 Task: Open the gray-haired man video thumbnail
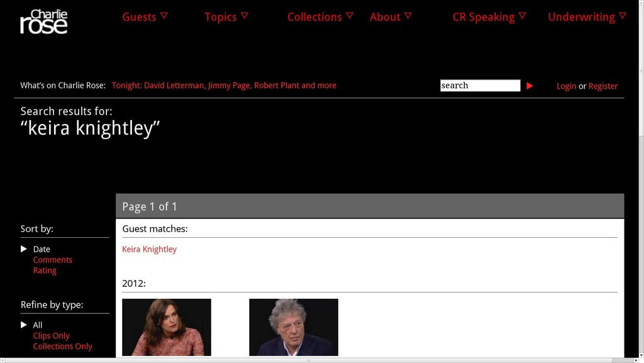[x=294, y=327]
